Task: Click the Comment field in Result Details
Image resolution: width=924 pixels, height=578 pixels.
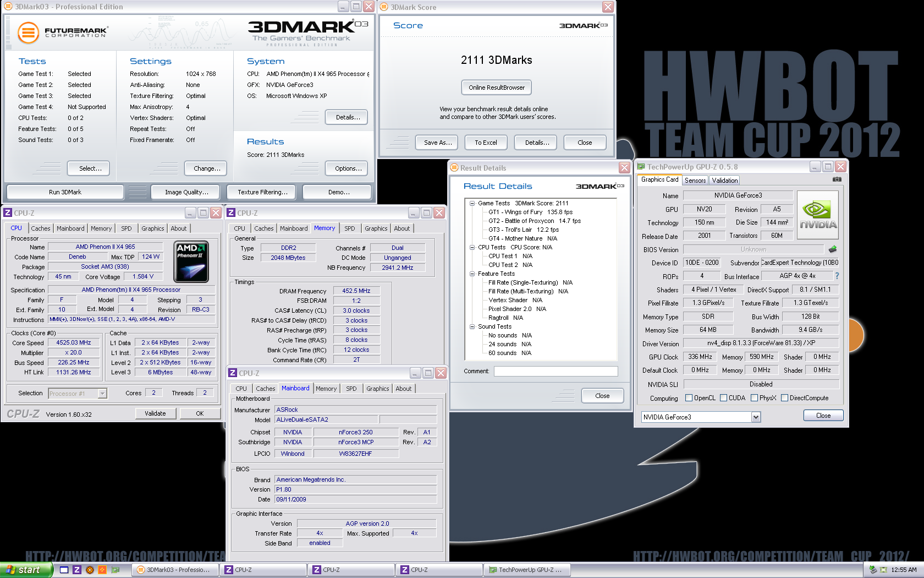Action: click(555, 371)
